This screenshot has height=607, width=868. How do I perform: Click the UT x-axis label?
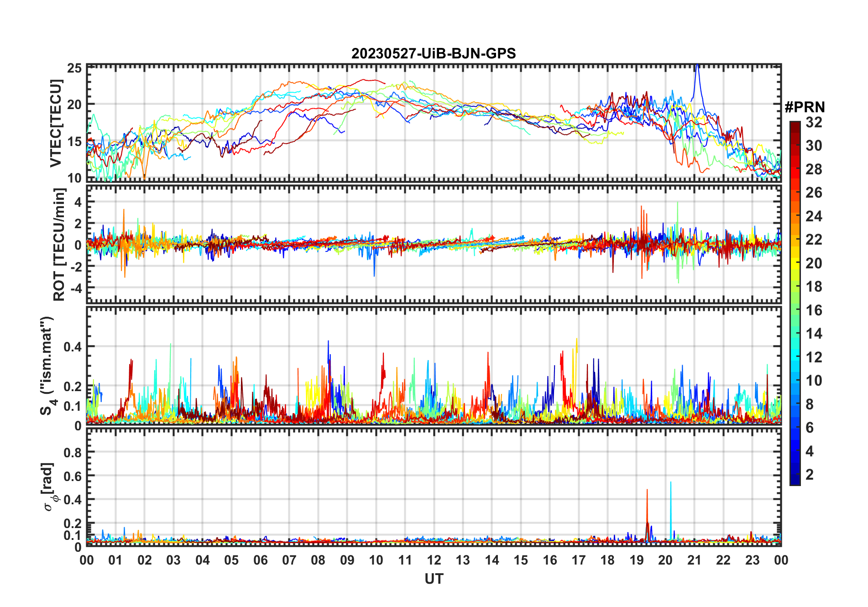[434, 579]
